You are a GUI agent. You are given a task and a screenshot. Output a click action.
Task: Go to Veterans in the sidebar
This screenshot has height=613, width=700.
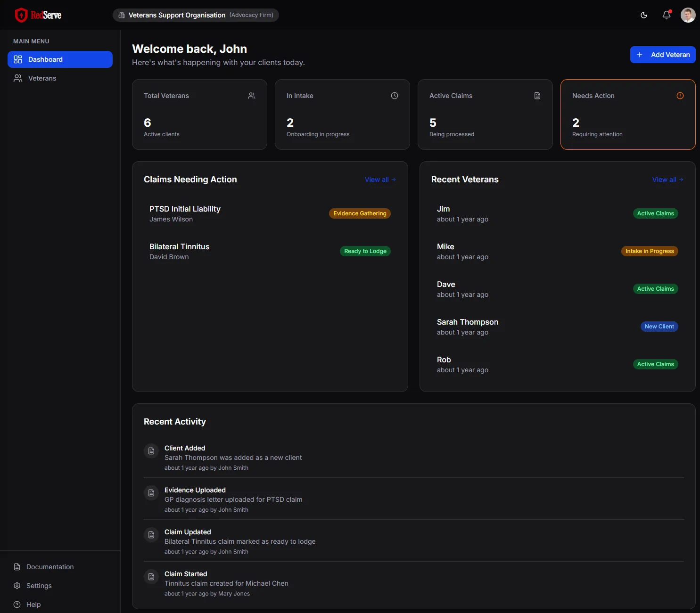[42, 78]
